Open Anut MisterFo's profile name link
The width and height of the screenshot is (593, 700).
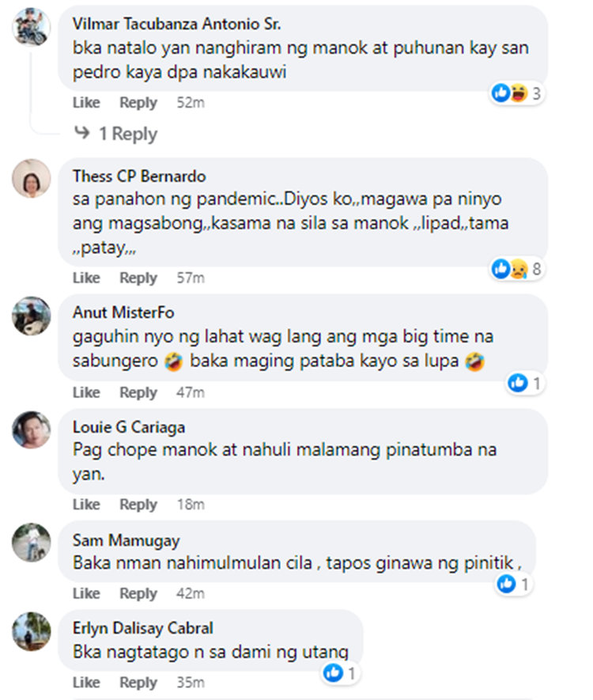pos(123,312)
